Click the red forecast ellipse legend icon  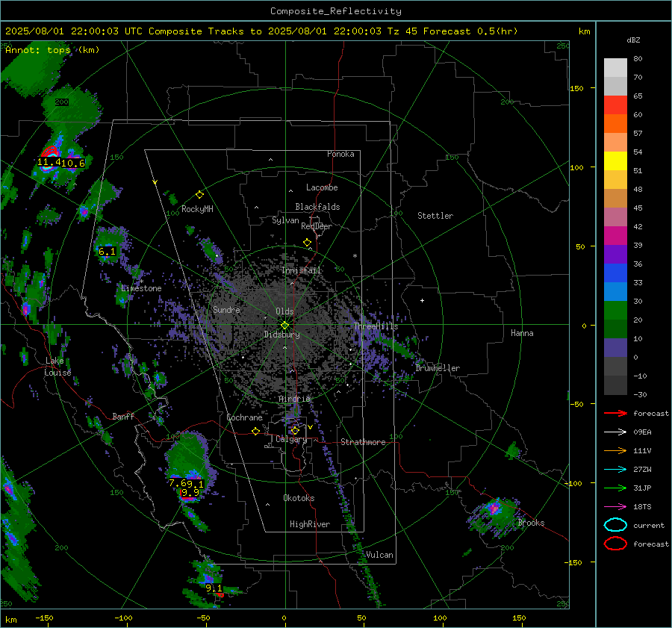point(615,544)
